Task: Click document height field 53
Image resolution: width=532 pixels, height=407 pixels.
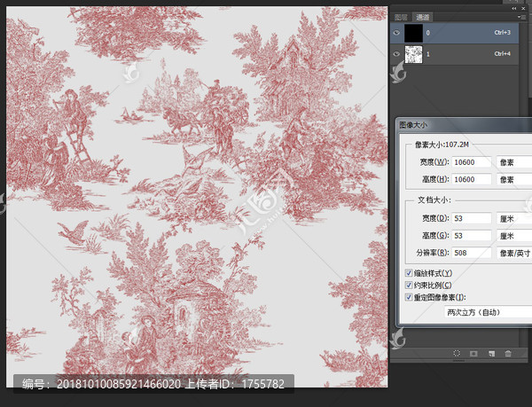Action: 472,236
